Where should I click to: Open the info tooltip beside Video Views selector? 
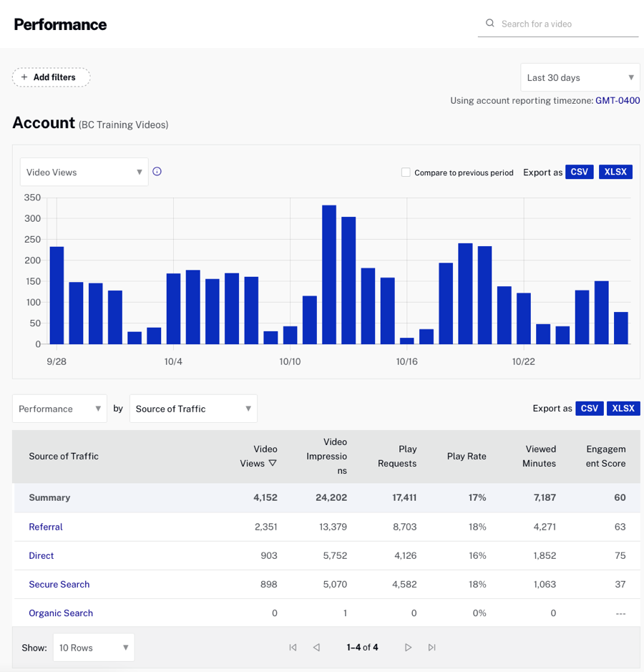[157, 172]
